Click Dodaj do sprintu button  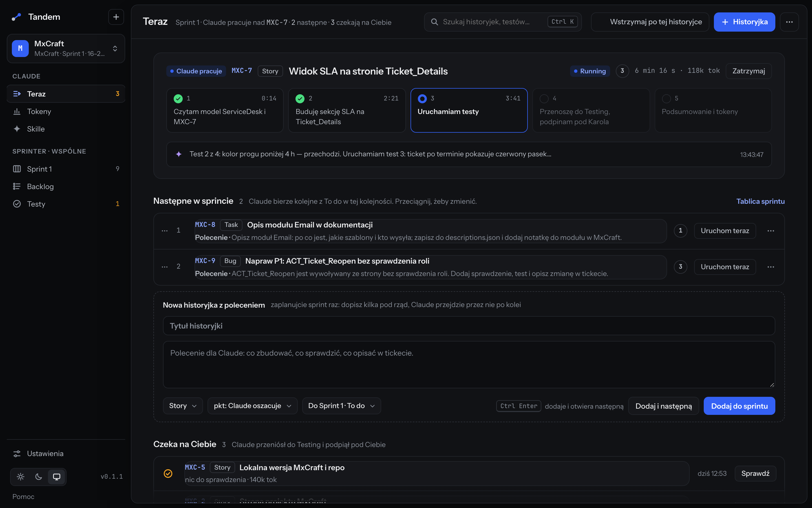(739, 406)
